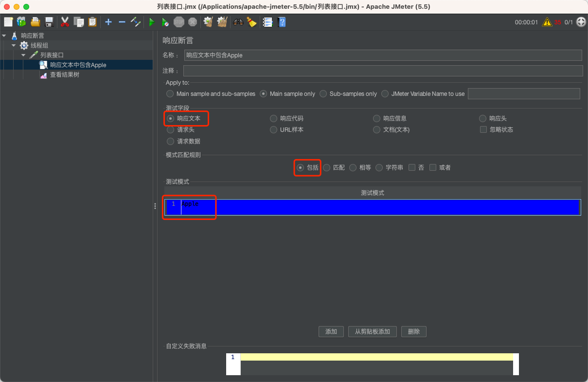
Task: Click the 删除 button
Action: click(x=414, y=331)
